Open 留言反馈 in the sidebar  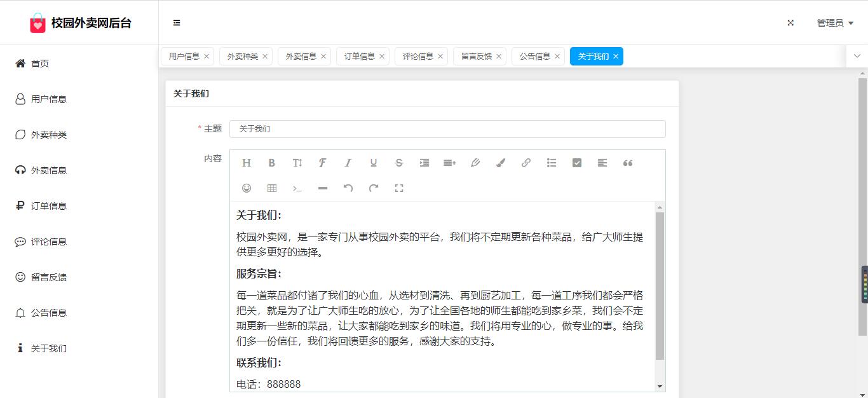[x=49, y=277]
